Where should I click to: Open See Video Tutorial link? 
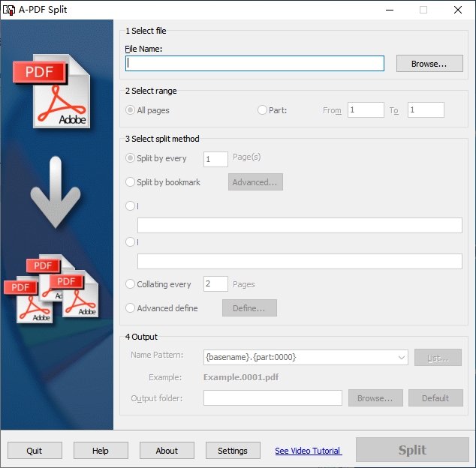point(309,451)
